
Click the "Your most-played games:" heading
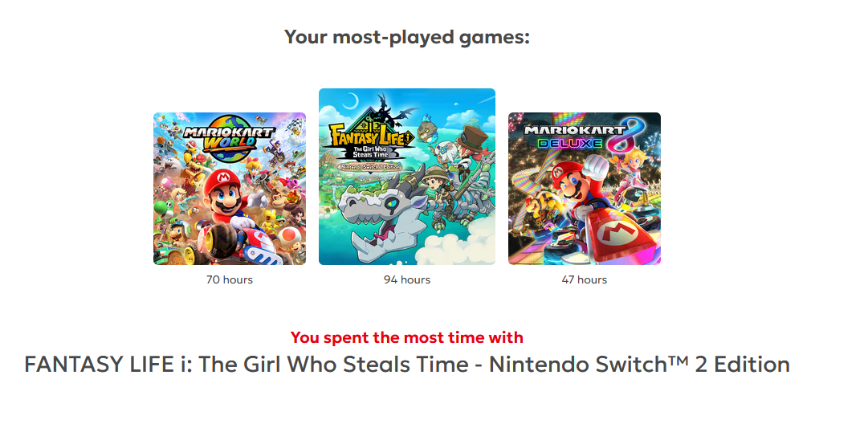[x=407, y=37]
